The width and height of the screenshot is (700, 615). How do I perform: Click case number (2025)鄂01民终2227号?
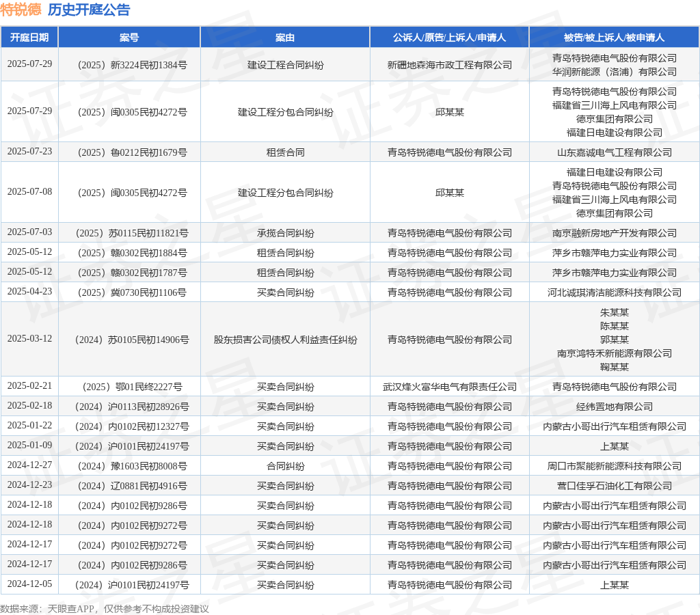point(129,387)
